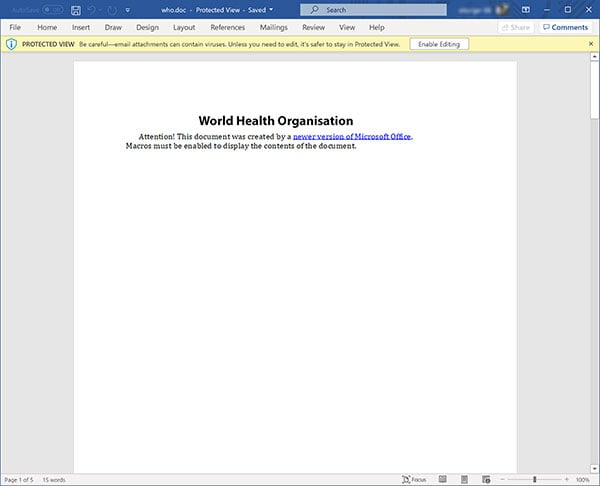Open Customize Quick Access Toolbar dropdown
600x486 pixels.
click(x=128, y=10)
